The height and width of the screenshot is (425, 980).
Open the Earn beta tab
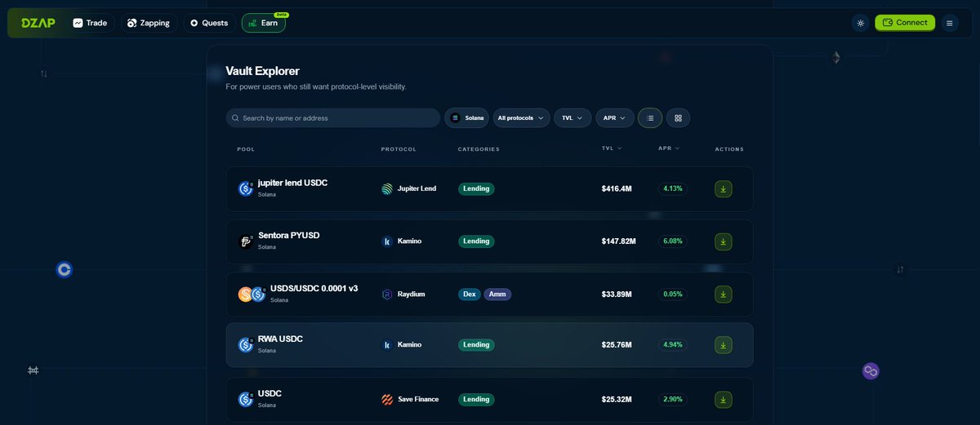pos(263,23)
